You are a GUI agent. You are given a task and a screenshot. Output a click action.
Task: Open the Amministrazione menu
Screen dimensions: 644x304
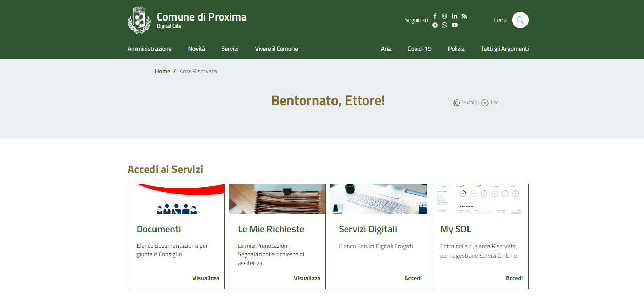click(149, 49)
